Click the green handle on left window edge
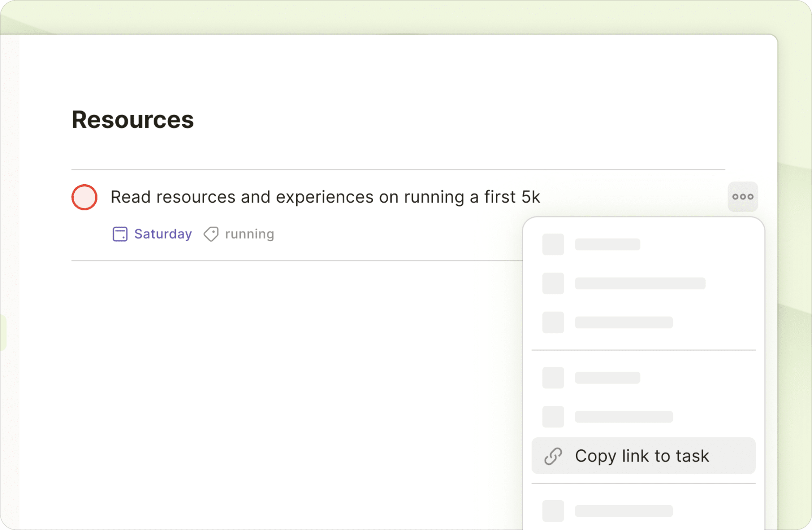 pos(3,332)
